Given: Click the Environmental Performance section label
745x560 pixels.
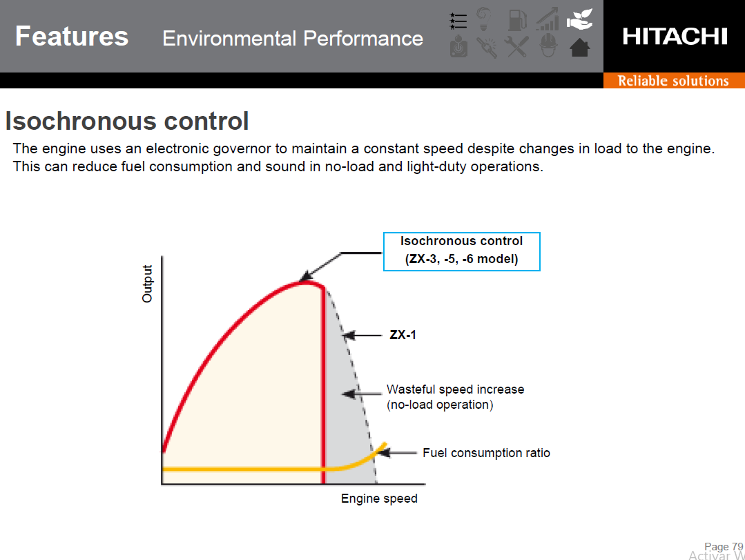Looking at the screenshot, I should 293,39.
